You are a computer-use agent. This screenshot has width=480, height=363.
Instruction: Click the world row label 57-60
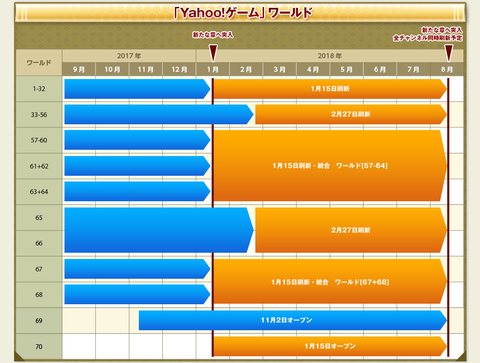point(39,140)
